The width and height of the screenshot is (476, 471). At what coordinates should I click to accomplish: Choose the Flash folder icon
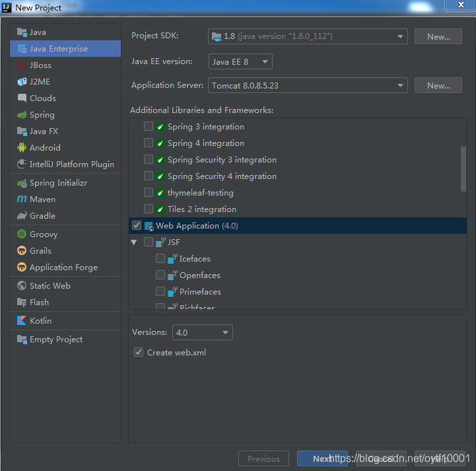(x=22, y=302)
